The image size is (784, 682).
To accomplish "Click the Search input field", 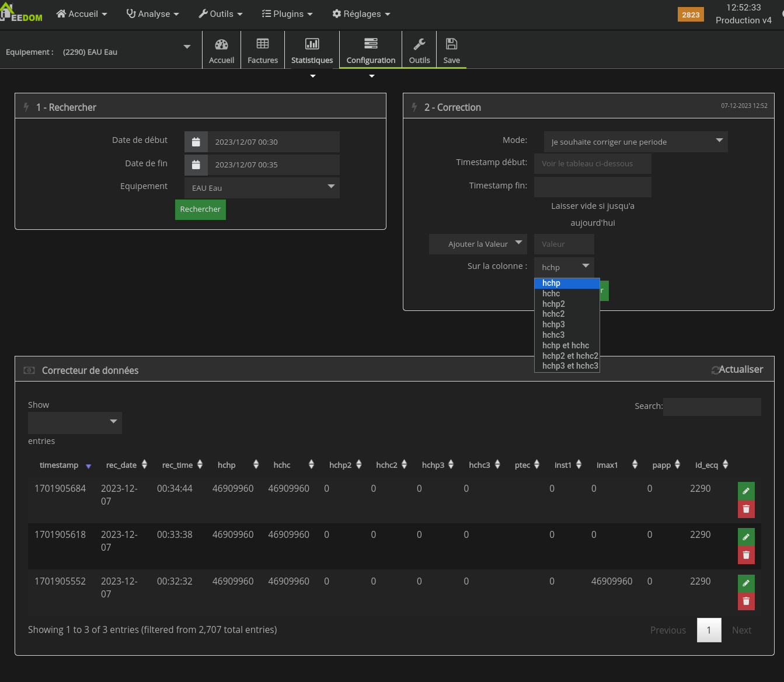I will pyautogui.click(x=712, y=407).
